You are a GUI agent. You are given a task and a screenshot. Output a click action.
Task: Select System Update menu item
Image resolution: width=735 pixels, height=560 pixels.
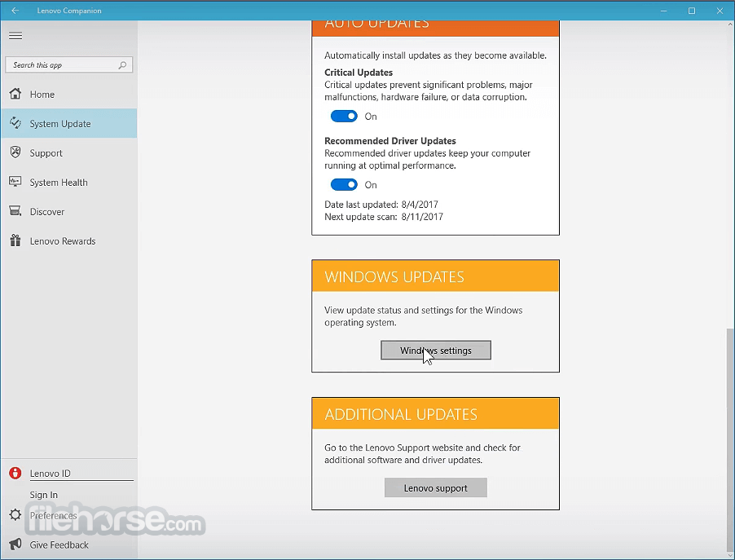coord(69,123)
